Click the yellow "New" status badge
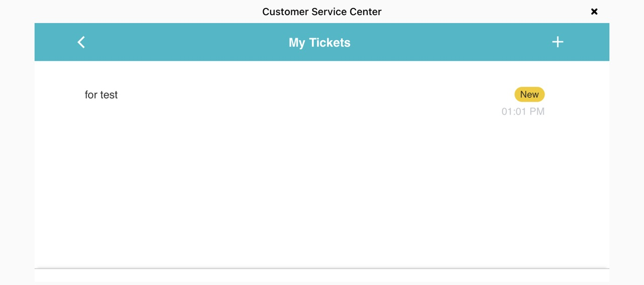The width and height of the screenshot is (644, 285). click(529, 94)
